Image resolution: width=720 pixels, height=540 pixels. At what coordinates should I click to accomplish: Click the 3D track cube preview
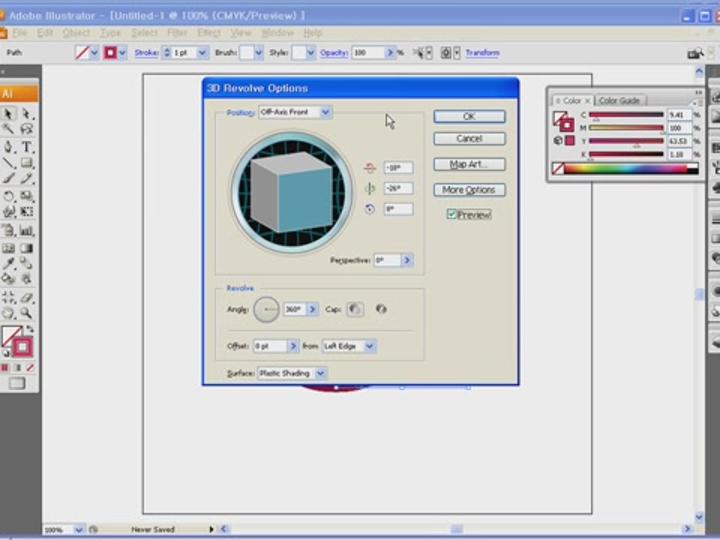click(292, 192)
